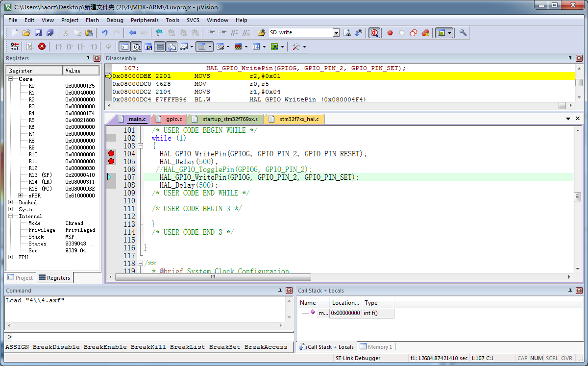
Task: Click the Name column header in Call Stack
Action: (314, 303)
